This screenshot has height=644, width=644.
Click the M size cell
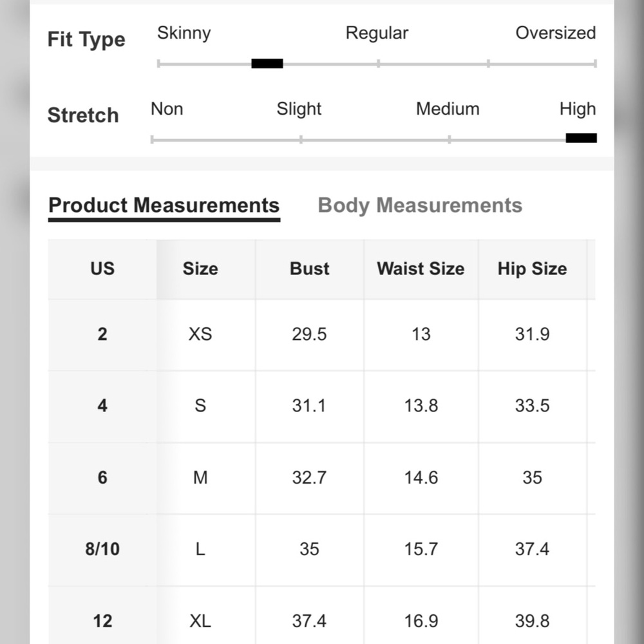point(200,478)
